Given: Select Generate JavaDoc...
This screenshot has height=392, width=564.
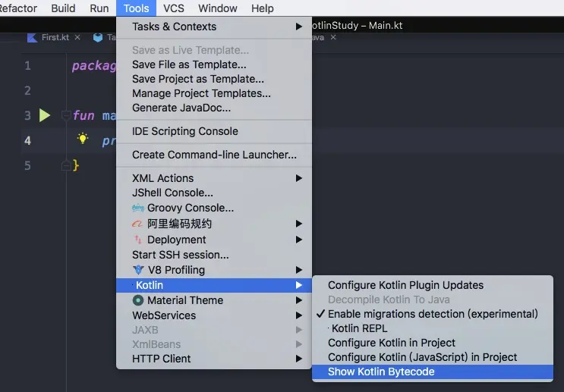Looking at the screenshot, I should tap(214, 108).
